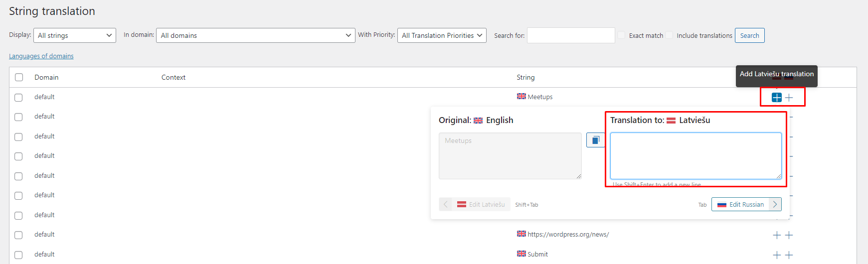Viewport: 868px width, 264px height.
Task: Add Russian translation for Submit string
Action: 789,255
